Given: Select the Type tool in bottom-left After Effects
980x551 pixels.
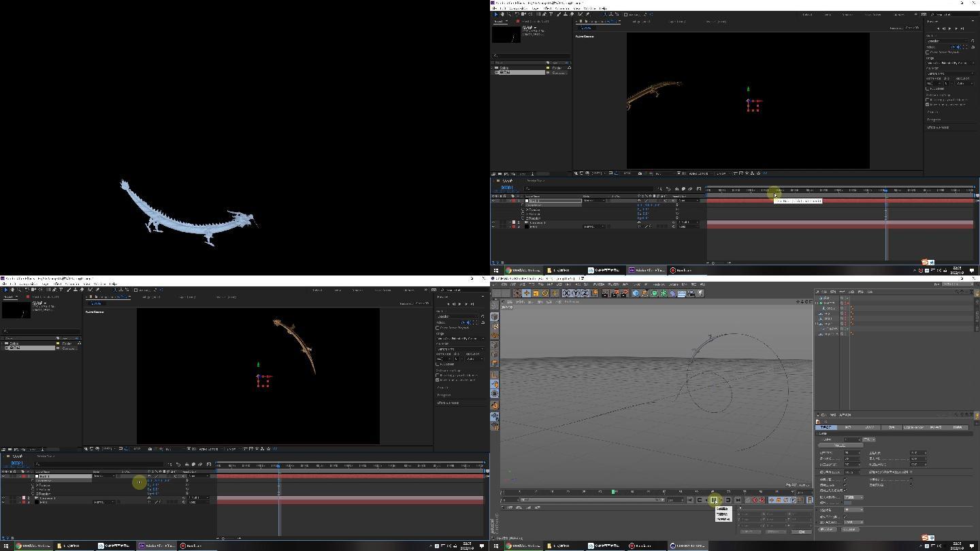Looking at the screenshot, I should (x=61, y=289).
